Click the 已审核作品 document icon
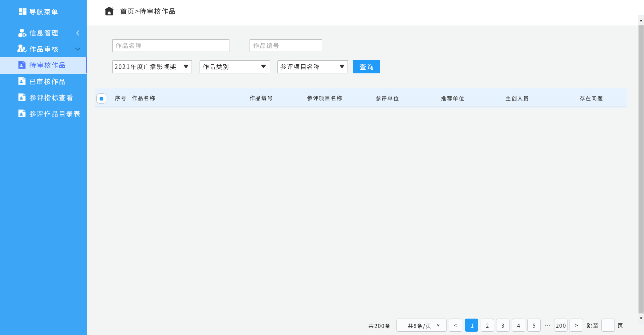Viewport: 644px width, 335px height. [22, 81]
